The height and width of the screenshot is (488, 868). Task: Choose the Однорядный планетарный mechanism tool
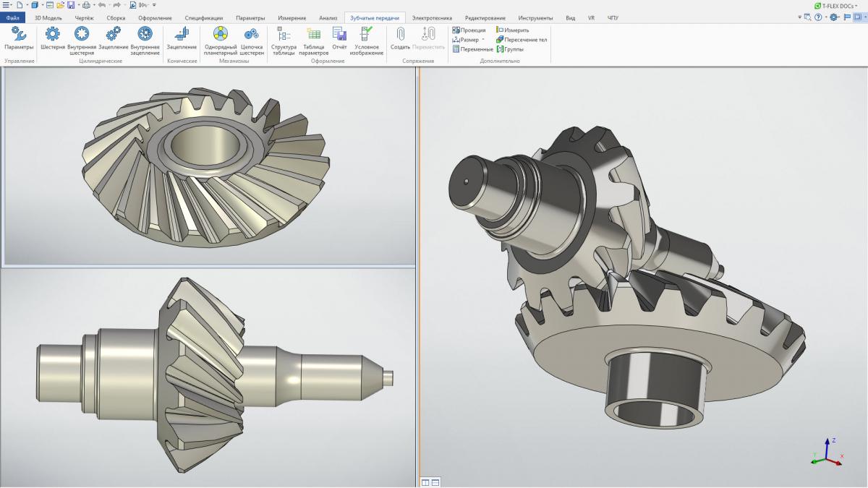tap(220, 34)
